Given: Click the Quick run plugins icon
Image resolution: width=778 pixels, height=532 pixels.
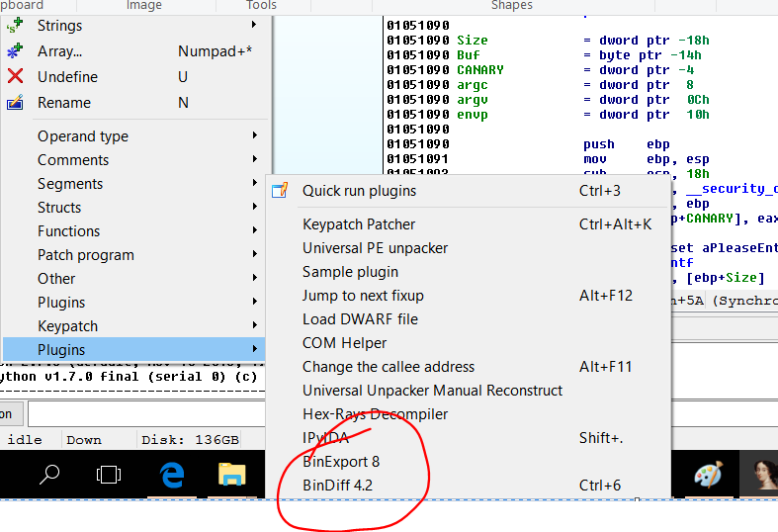Looking at the screenshot, I should pyautogui.click(x=280, y=191).
